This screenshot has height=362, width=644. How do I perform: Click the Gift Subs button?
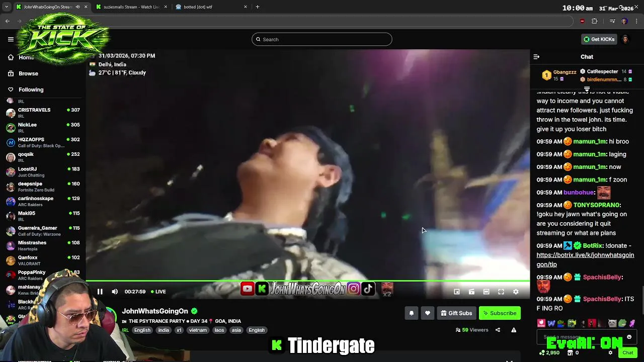[456, 313]
